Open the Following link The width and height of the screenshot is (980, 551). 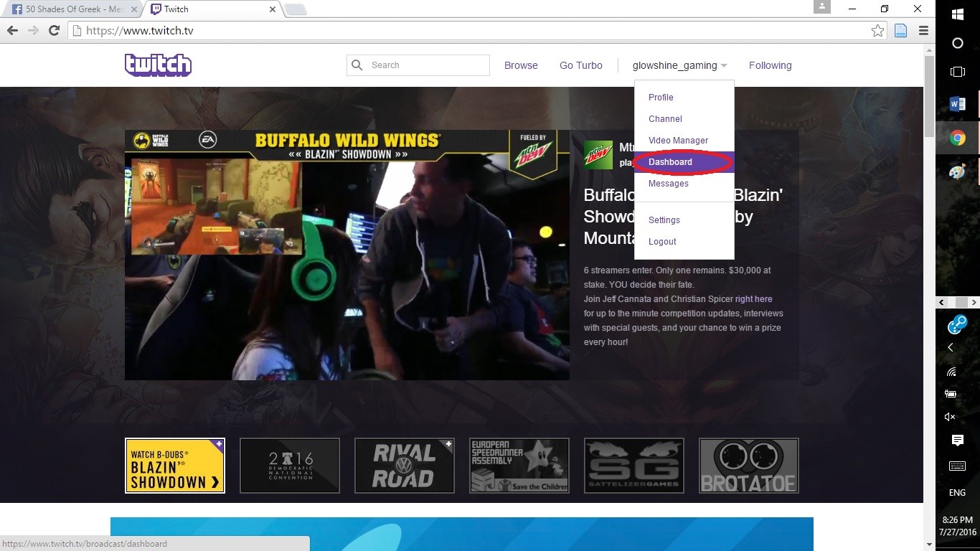(x=771, y=65)
